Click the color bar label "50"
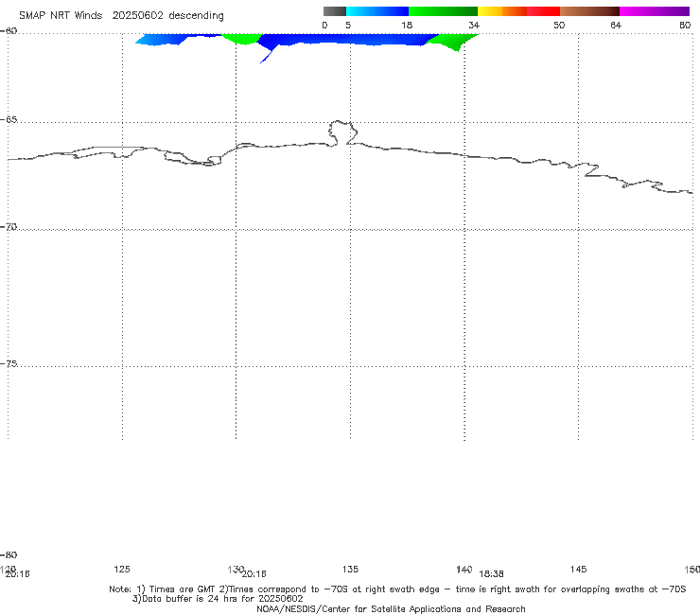The height and width of the screenshot is (615, 700). click(x=559, y=26)
